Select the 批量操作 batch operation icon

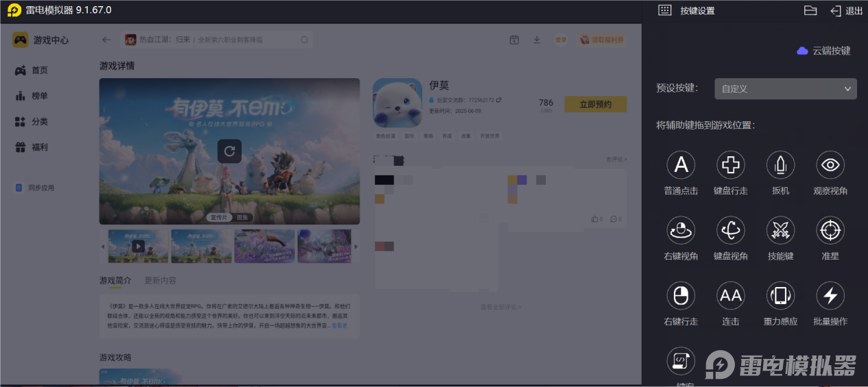tap(830, 295)
